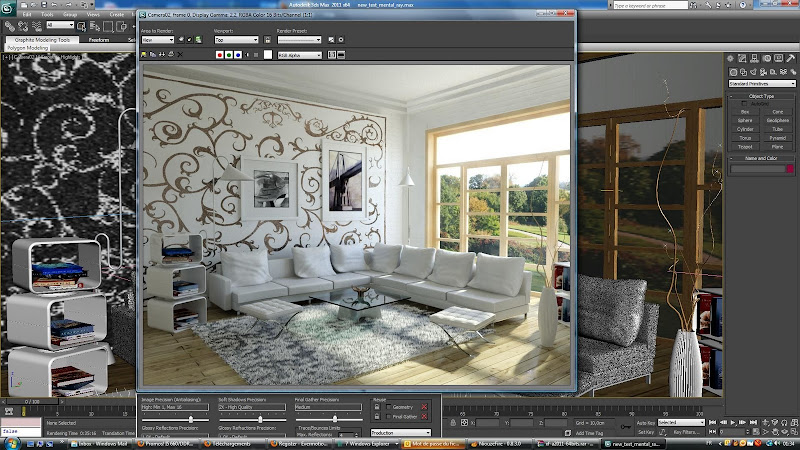The height and width of the screenshot is (450, 800).
Task: Open the Views menu
Action: 93,14
